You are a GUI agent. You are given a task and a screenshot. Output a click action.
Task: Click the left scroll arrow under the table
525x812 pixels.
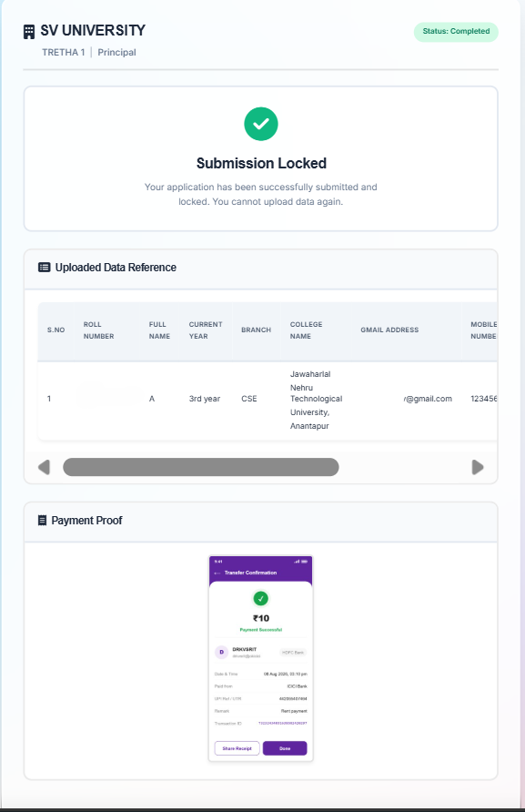44,467
